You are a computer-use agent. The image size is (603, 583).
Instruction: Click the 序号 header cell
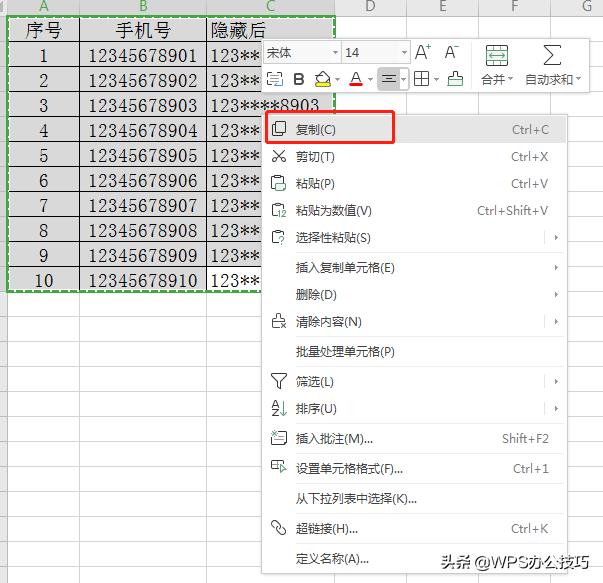pyautogui.click(x=43, y=30)
